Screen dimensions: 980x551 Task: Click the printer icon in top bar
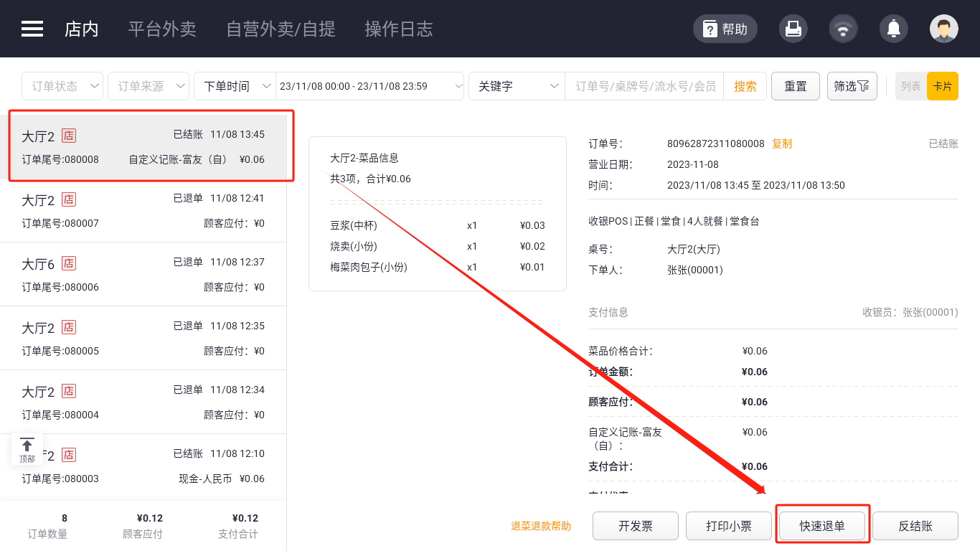pyautogui.click(x=793, y=29)
